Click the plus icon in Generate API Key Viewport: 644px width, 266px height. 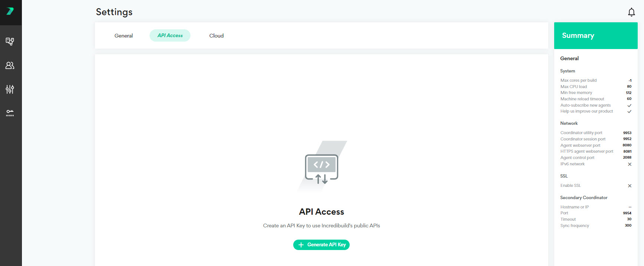click(301, 245)
